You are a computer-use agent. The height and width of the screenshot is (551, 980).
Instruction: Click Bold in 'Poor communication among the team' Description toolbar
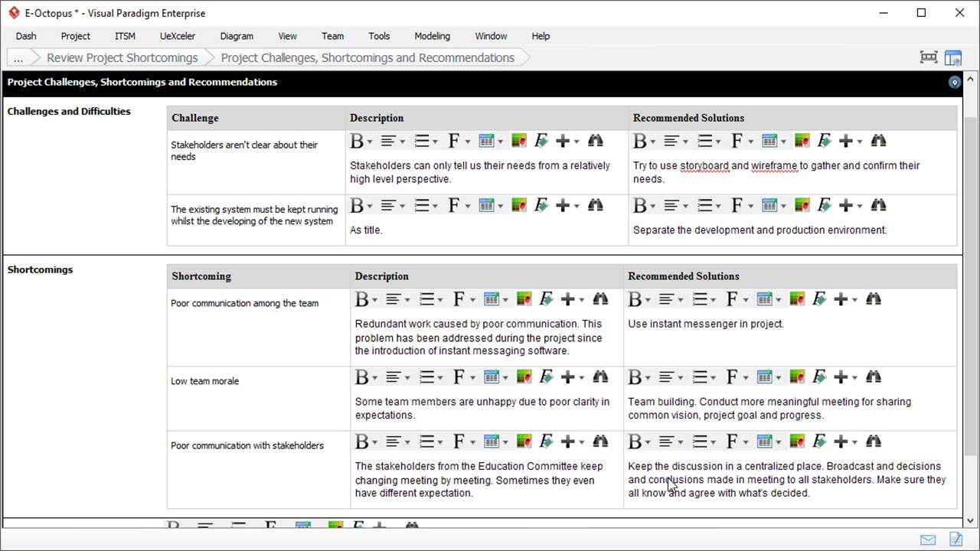click(361, 299)
